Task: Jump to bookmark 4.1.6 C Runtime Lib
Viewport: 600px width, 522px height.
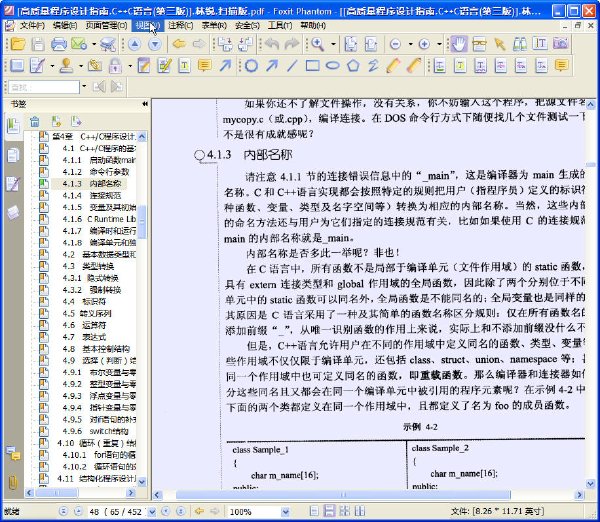Action: (99, 219)
